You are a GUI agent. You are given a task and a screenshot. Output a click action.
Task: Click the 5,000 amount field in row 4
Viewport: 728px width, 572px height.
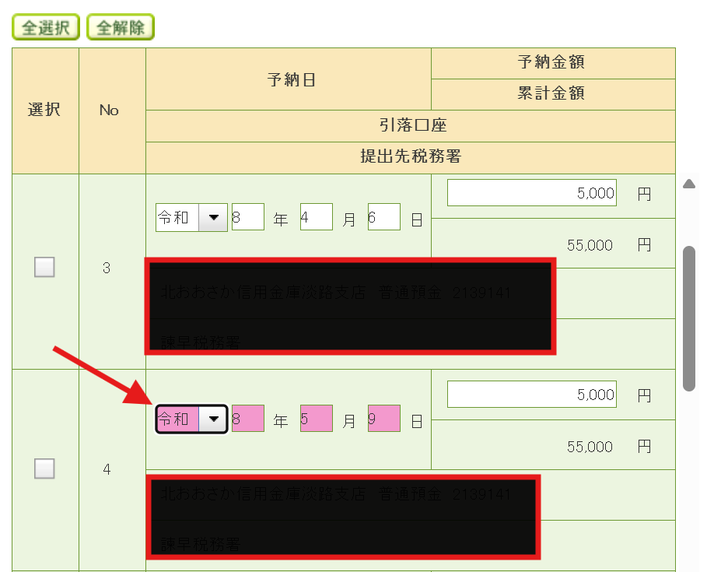click(531, 395)
